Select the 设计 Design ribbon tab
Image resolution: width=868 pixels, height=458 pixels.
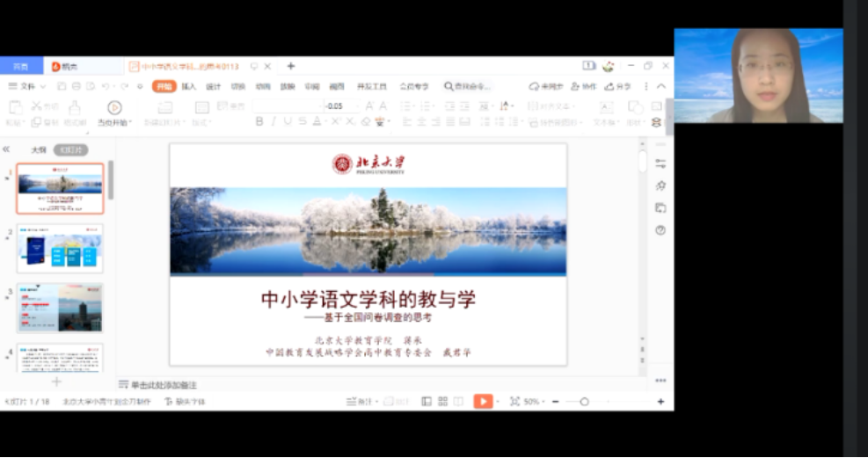214,86
